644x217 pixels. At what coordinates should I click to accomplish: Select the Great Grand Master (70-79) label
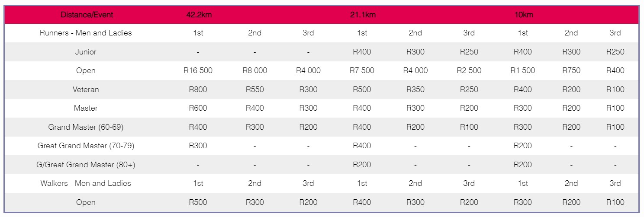point(86,146)
